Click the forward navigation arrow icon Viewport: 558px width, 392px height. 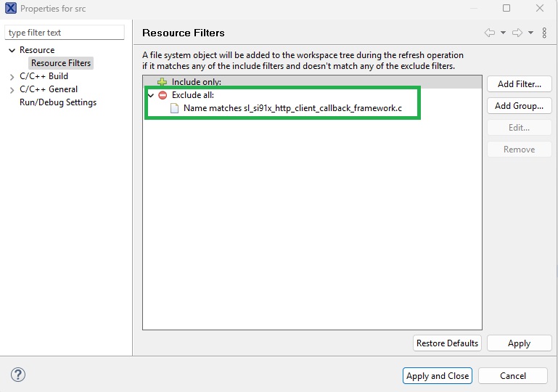point(517,33)
